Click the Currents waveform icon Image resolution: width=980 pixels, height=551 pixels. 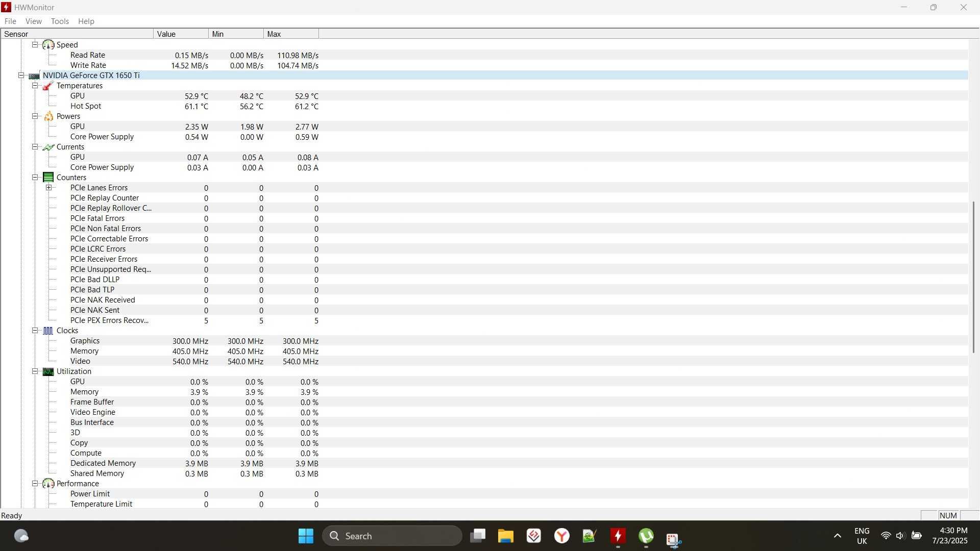[48, 147]
